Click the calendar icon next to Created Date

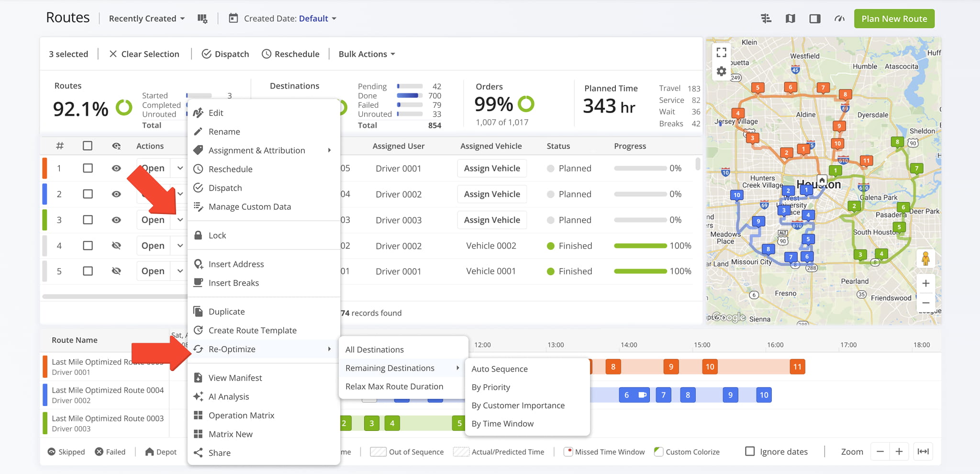coord(233,18)
